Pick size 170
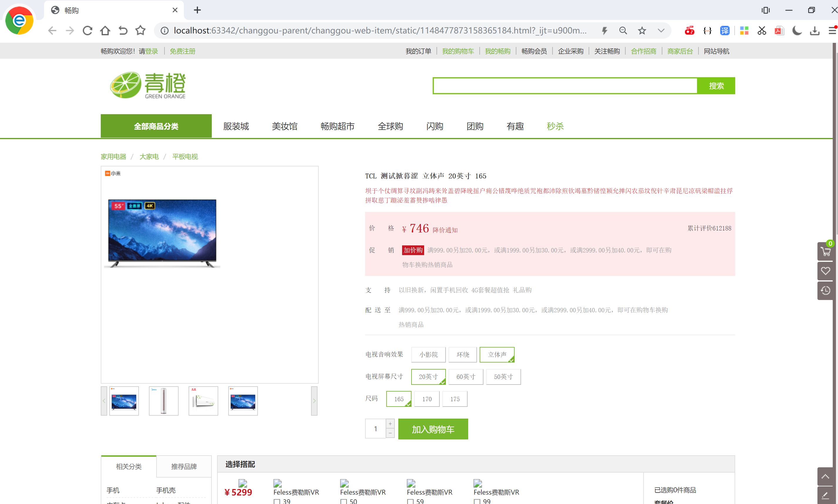Screen dimensions: 838x504 pyautogui.click(x=427, y=399)
